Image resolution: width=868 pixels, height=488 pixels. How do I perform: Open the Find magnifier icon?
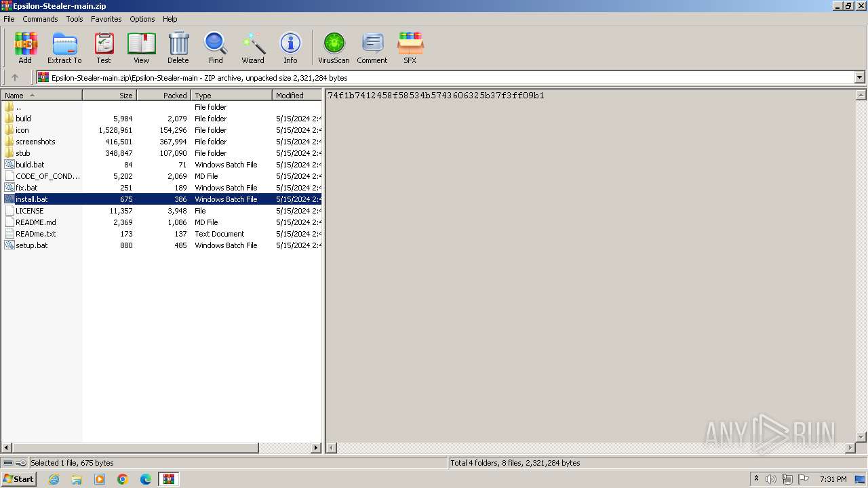coord(216,47)
